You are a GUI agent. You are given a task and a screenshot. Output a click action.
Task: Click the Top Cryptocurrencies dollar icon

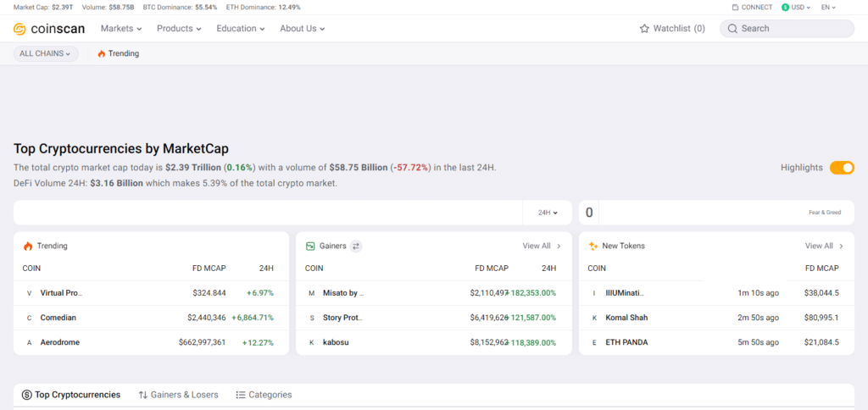coord(26,395)
